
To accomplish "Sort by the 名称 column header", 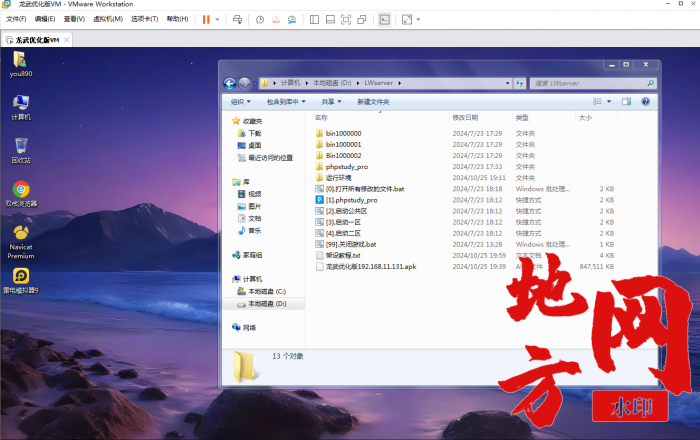I will (321, 117).
